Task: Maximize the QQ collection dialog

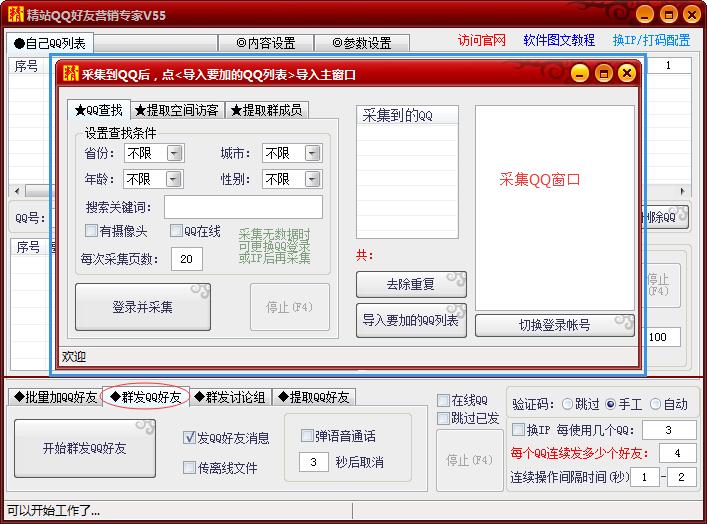Action: (x=603, y=73)
